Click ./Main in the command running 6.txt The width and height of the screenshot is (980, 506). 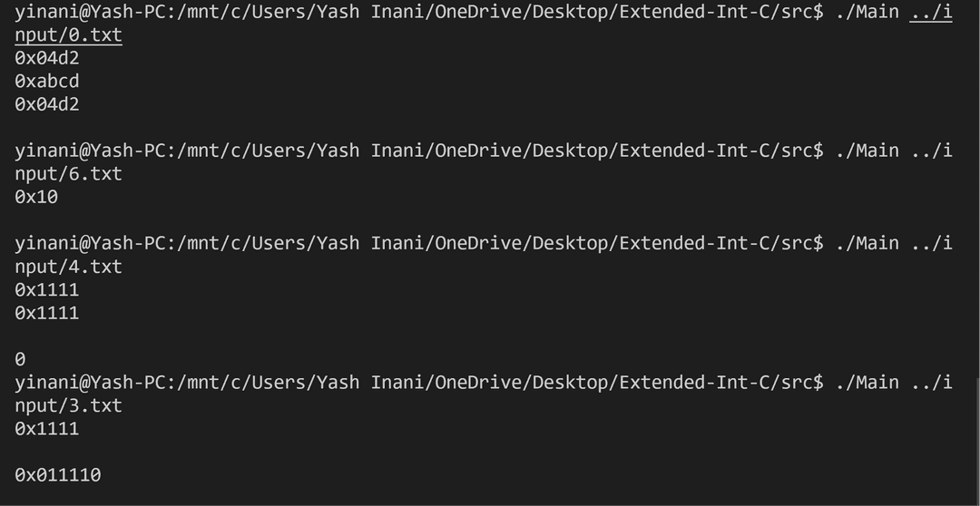tap(867, 151)
